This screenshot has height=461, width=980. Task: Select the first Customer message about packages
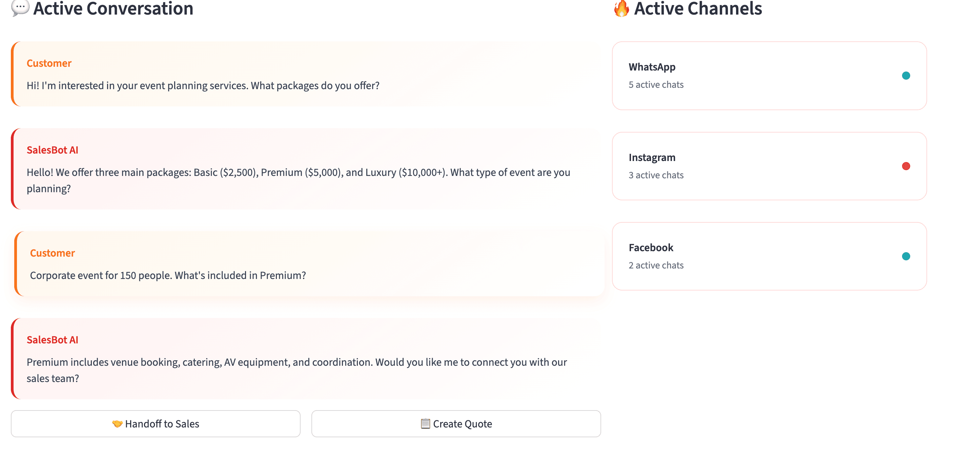tap(304, 74)
